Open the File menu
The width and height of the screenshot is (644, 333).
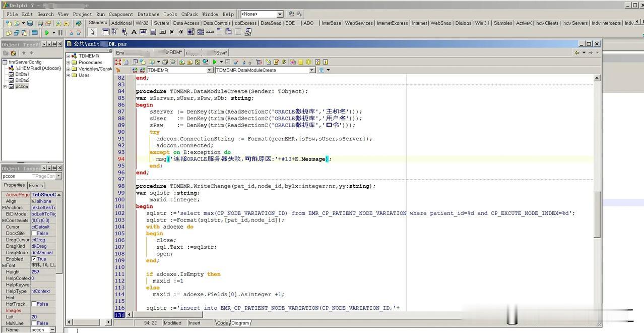(x=12, y=14)
